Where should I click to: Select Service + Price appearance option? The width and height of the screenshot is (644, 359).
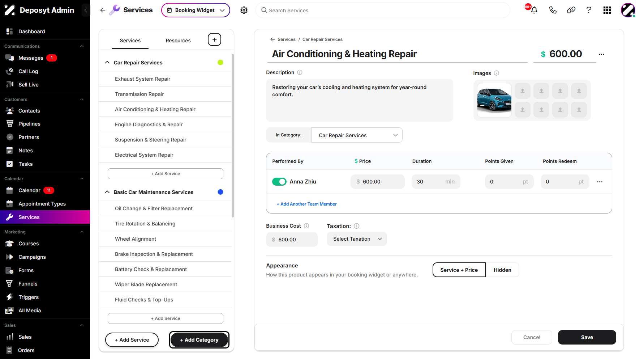pos(459,270)
